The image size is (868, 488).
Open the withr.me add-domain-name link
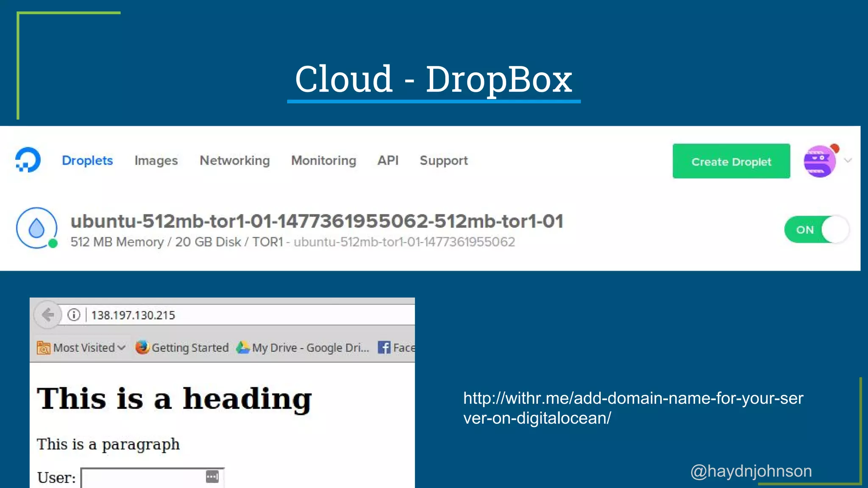(633, 408)
